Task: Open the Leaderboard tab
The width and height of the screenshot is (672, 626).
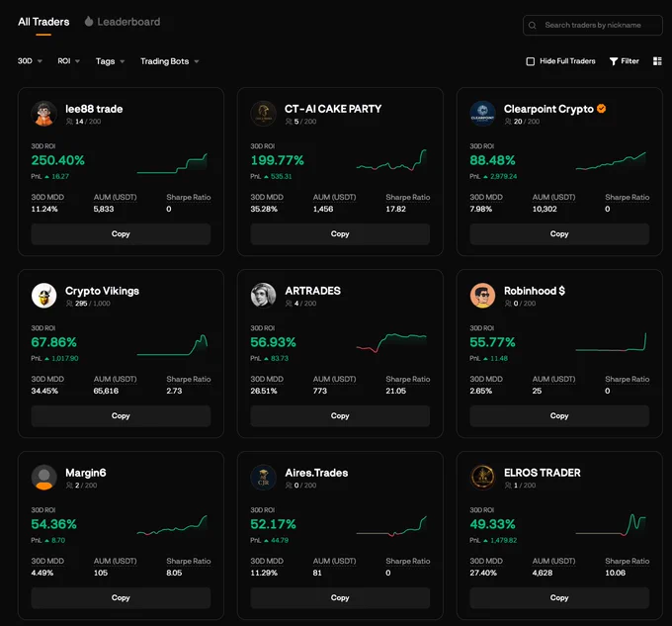Action: [x=128, y=22]
